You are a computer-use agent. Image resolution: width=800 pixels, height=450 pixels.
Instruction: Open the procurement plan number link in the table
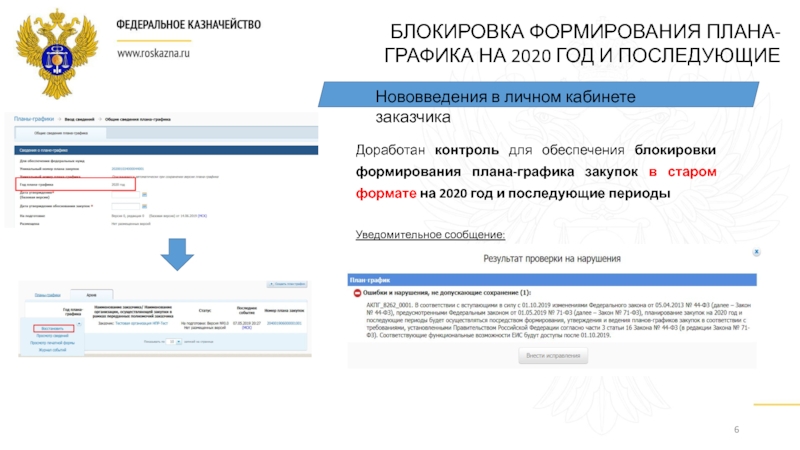(x=284, y=323)
